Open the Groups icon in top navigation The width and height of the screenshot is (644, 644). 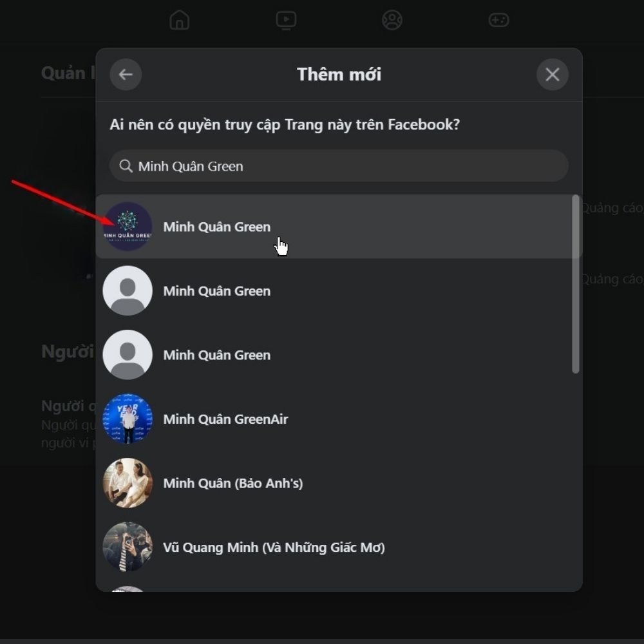click(x=392, y=20)
